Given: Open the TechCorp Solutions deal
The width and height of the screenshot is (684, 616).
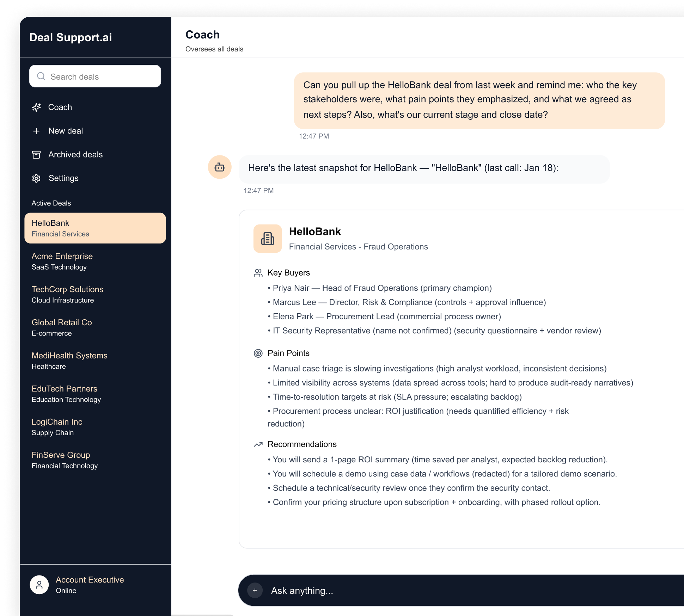Looking at the screenshot, I should point(67,294).
